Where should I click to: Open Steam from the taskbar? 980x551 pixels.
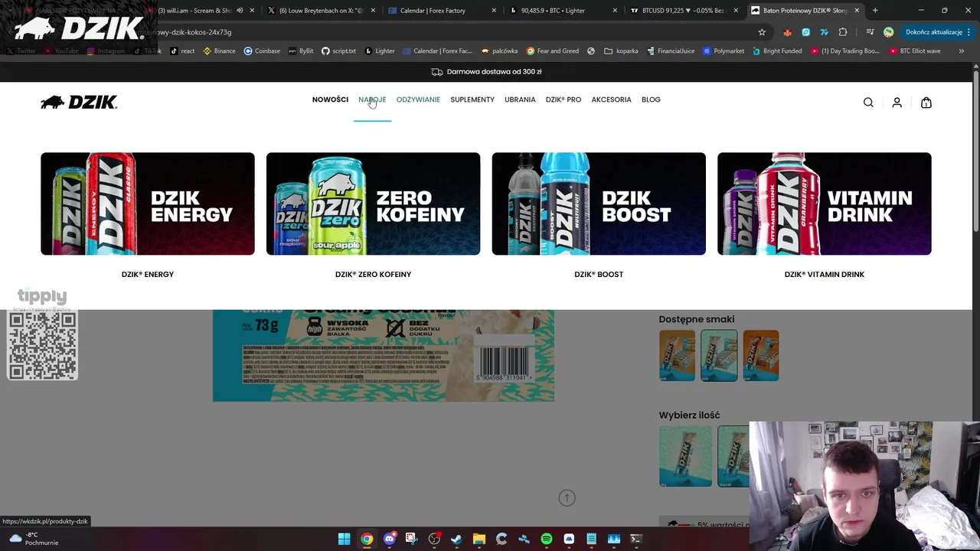pos(456,539)
